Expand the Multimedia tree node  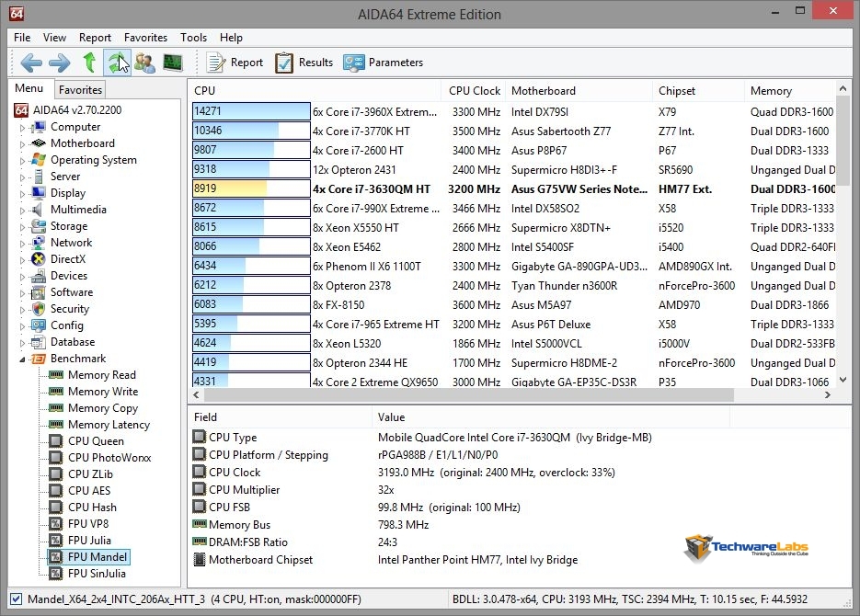click(22, 211)
